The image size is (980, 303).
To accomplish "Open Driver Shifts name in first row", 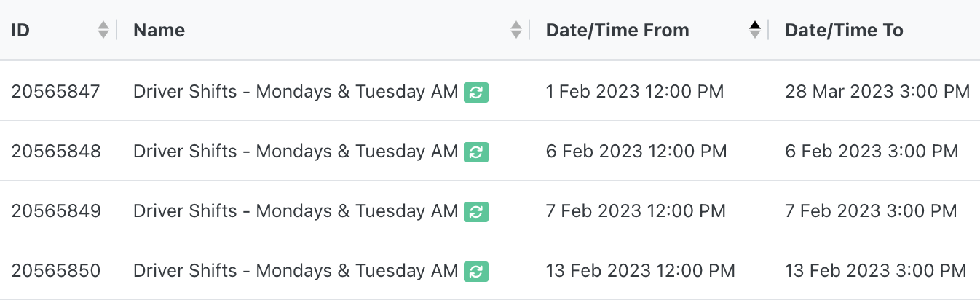I will 296,92.
